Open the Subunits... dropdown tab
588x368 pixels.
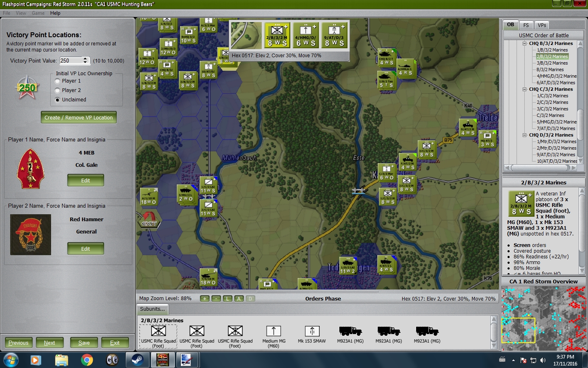152,309
